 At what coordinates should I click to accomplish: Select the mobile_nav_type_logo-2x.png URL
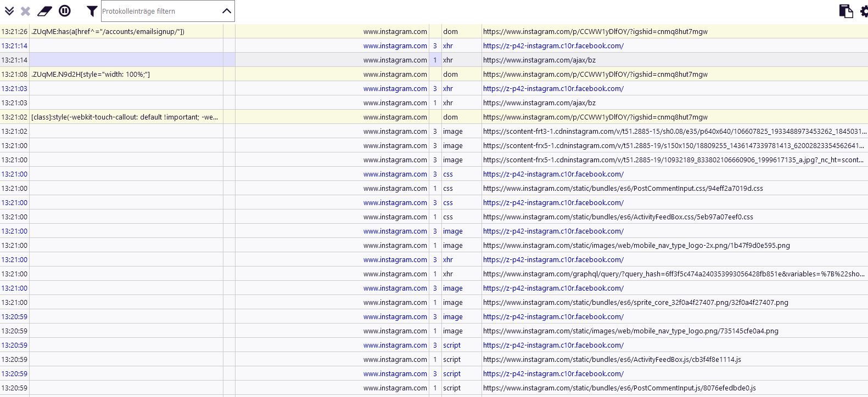point(636,245)
